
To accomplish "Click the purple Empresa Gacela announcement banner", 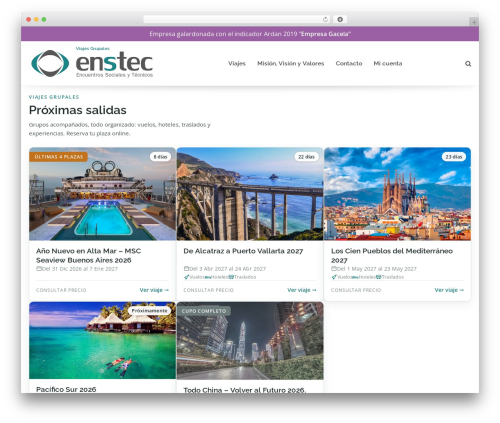I will click(x=250, y=34).
